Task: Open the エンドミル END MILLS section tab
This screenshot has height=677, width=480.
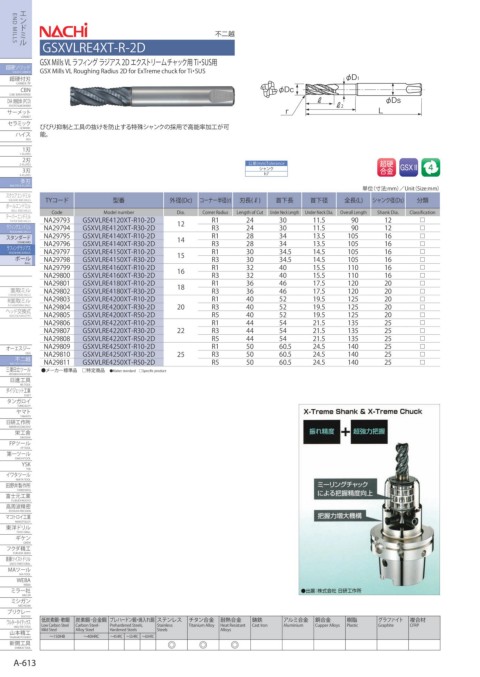Action: coord(16,29)
